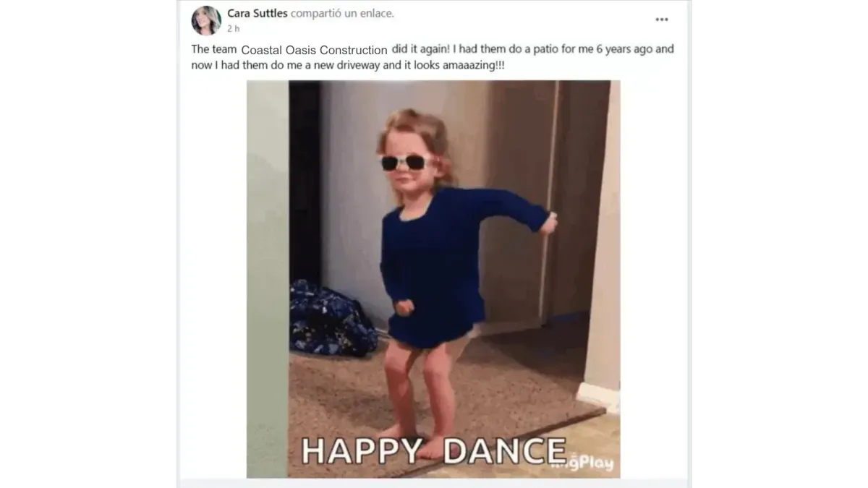
Task: Click the '2 h' post timestamp
Action: (233, 29)
